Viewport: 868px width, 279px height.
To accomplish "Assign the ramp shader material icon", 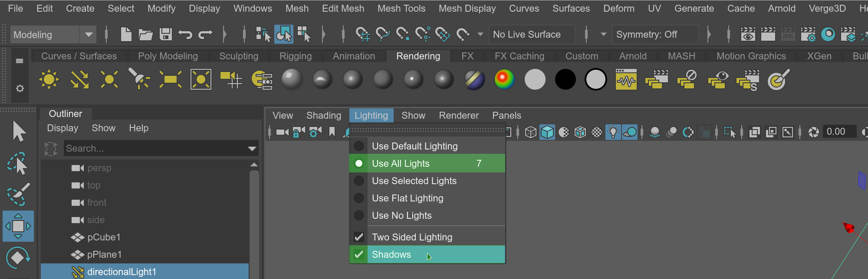I will point(504,79).
